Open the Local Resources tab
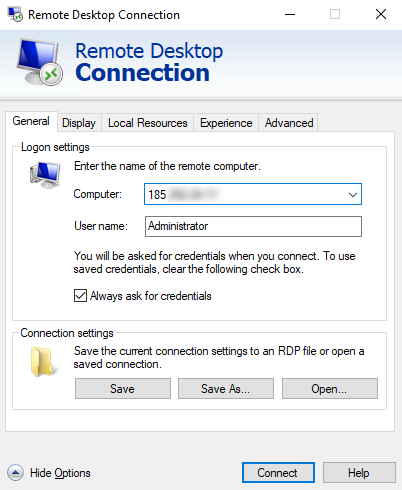The height and width of the screenshot is (490, 402). [148, 123]
